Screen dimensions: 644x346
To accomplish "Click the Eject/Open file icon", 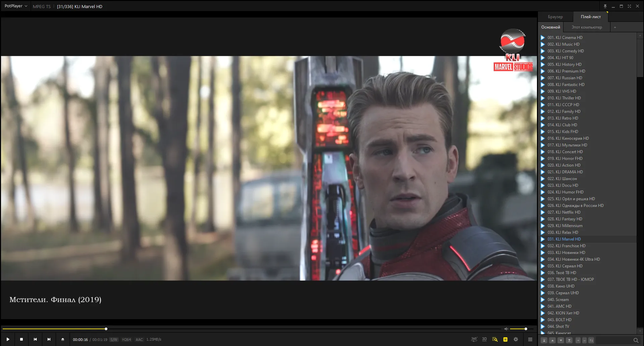I will [63, 339].
